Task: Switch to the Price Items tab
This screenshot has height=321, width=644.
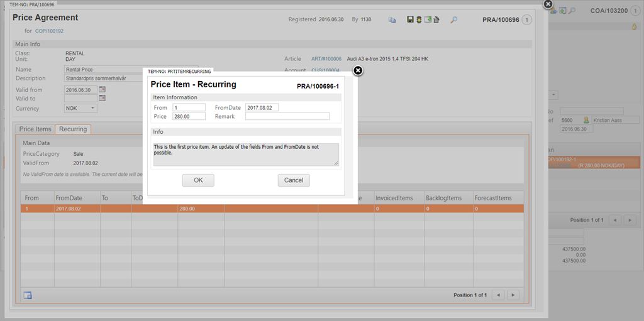Action: pos(35,129)
